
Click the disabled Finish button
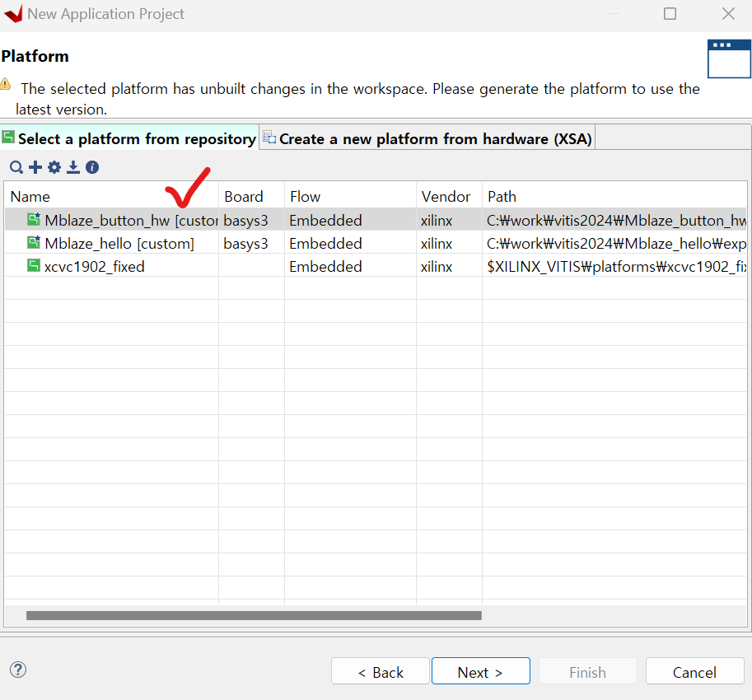tap(588, 672)
